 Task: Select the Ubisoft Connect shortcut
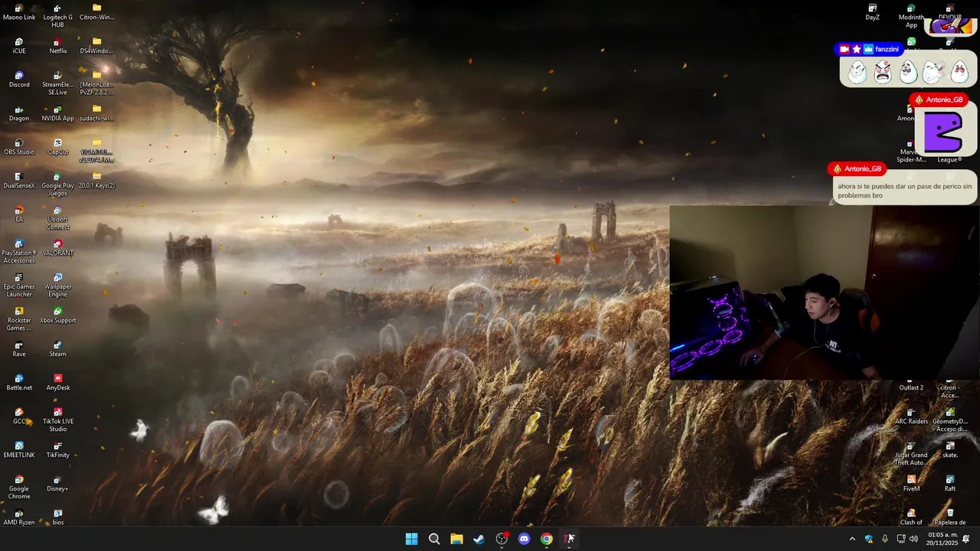click(x=57, y=218)
